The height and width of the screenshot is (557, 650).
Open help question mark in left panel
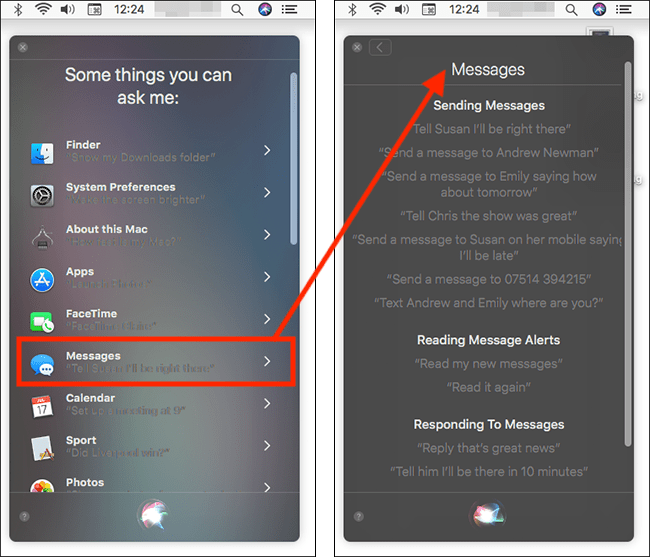pyautogui.click(x=24, y=516)
